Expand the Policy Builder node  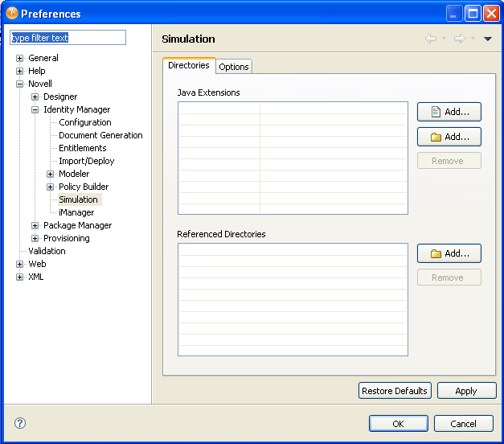[50, 187]
